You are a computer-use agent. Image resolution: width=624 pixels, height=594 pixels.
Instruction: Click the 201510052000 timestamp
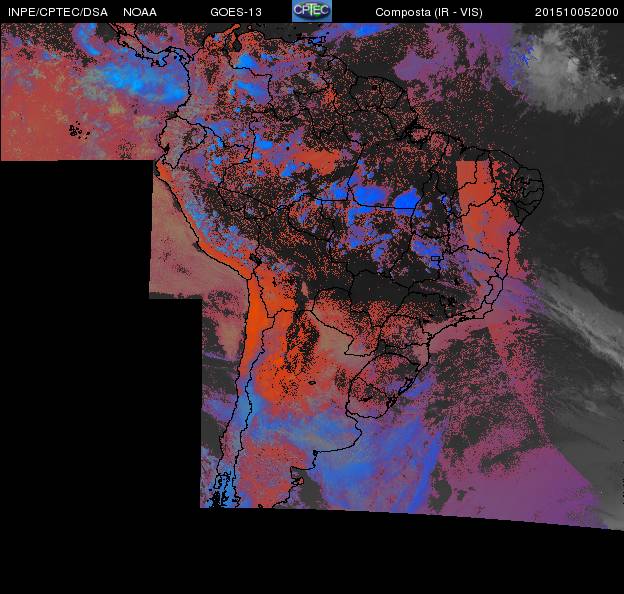[577, 12]
